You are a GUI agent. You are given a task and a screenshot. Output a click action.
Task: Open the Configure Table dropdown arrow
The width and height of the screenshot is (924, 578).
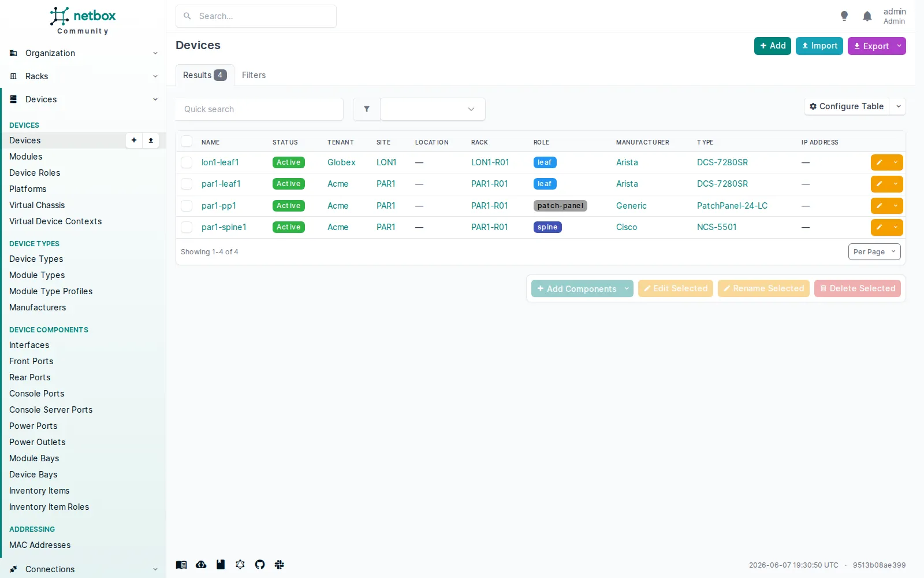point(898,106)
